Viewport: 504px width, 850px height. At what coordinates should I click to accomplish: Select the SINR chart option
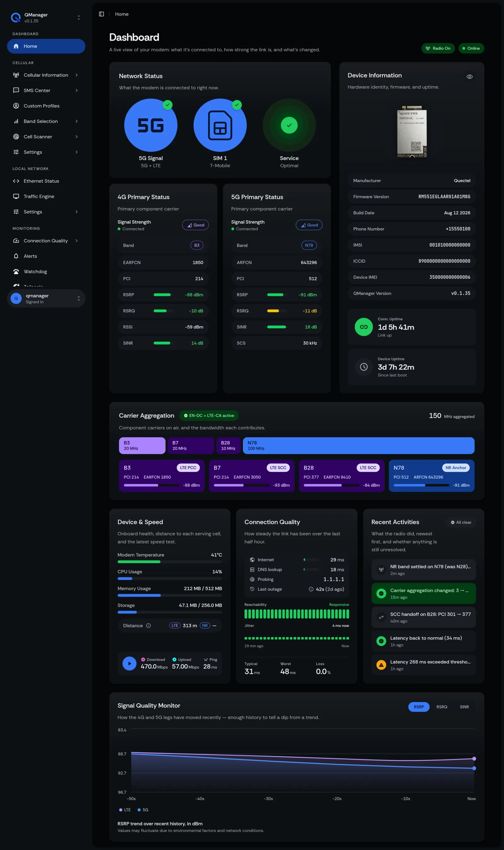click(x=464, y=707)
